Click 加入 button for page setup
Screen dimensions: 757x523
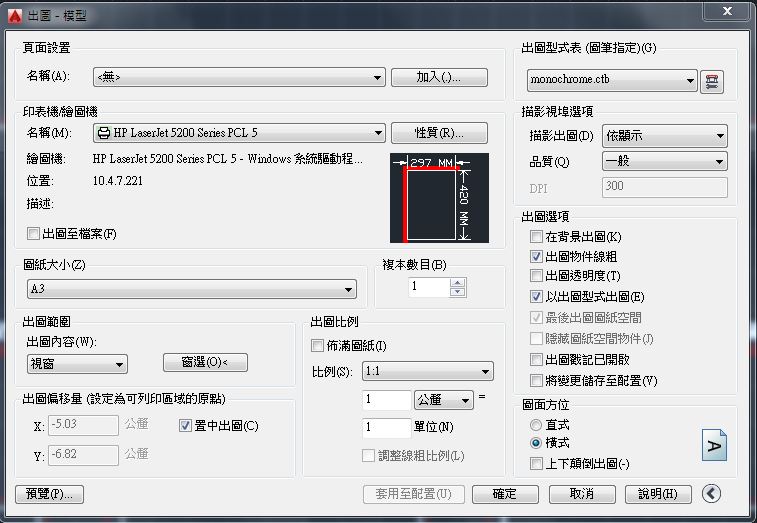(439, 77)
